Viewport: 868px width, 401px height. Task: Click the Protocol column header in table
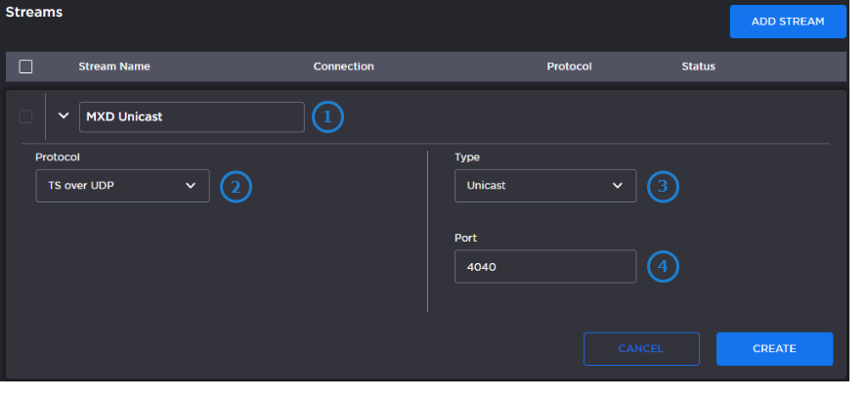pyautogui.click(x=569, y=67)
